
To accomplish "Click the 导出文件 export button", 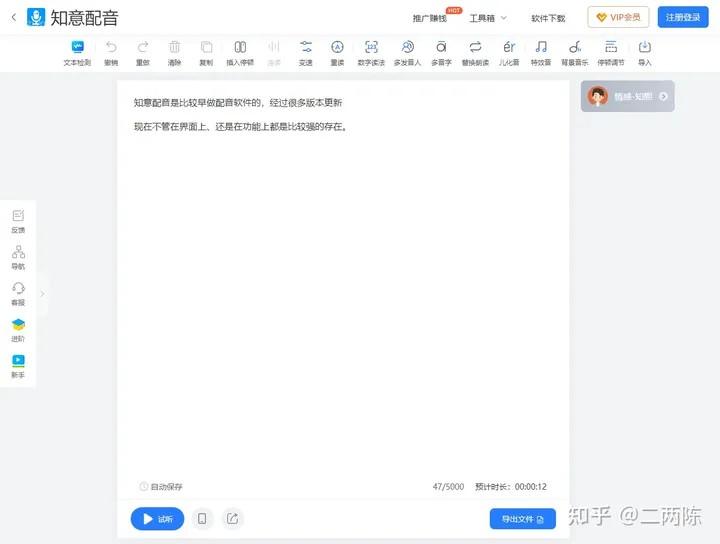I will (x=523, y=519).
